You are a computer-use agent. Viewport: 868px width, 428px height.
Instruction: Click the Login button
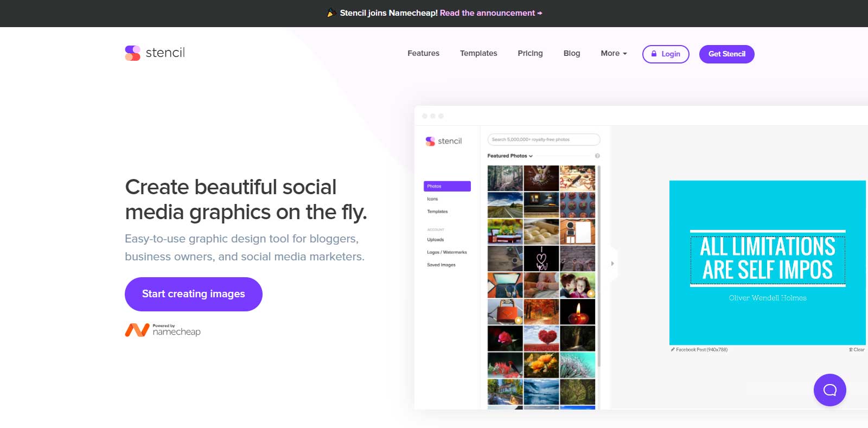[666, 54]
